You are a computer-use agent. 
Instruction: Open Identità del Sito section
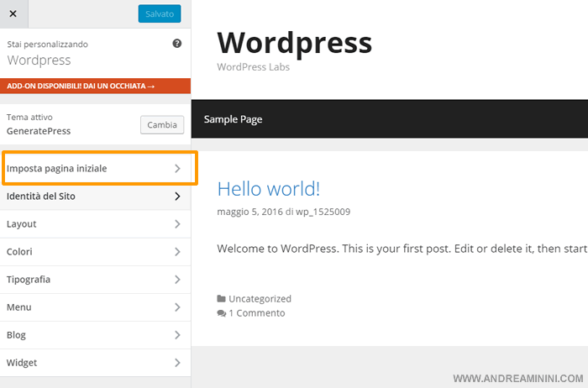[x=95, y=196]
